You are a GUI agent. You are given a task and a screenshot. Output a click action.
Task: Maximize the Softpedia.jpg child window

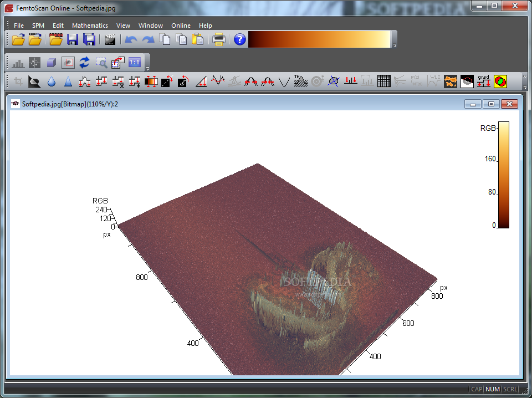click(x=491, y=104)
